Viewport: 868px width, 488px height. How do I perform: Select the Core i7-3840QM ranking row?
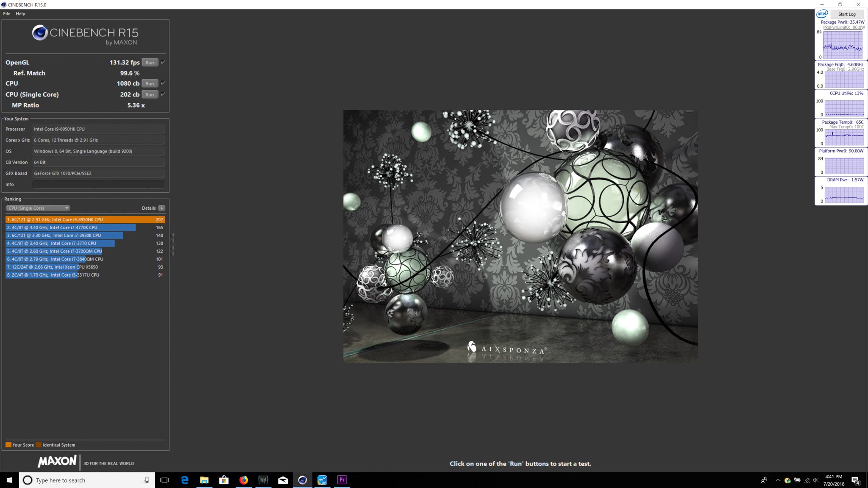pos(85,259)
